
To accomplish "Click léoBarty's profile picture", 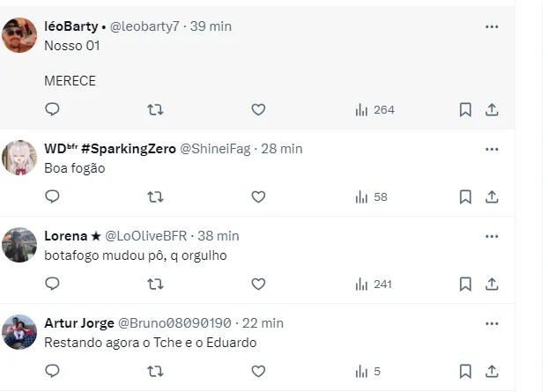I will tap(19, 35).
